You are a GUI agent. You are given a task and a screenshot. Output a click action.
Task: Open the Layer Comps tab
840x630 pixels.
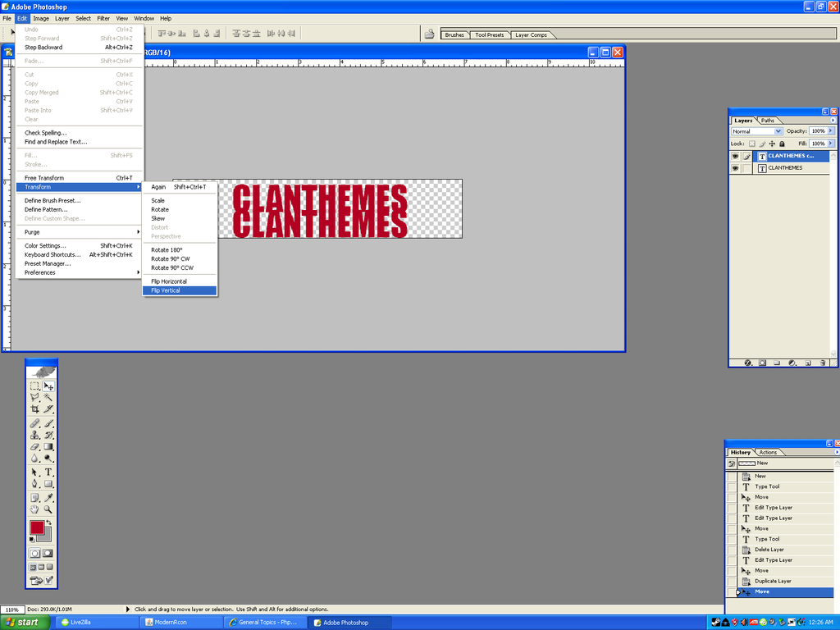(x=531, y=34)
